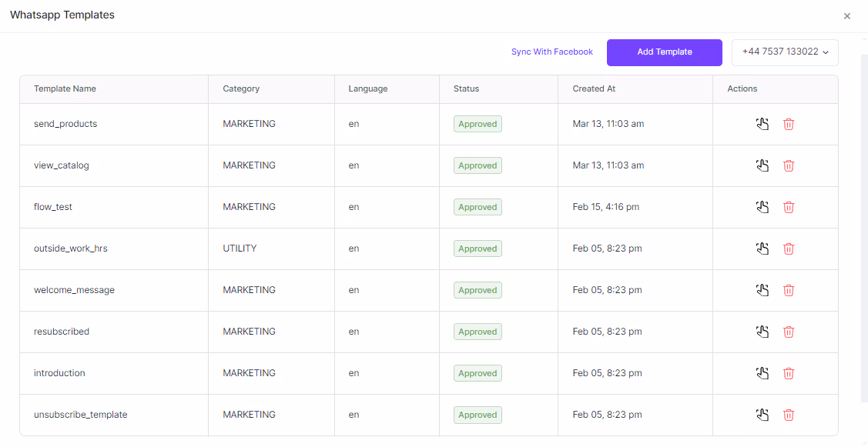Open the +44 7537 133022 phone dropdown
Image resolution: width=868 pixels, height=447 pixels.
pyautogui.click(x=785, y=52)
